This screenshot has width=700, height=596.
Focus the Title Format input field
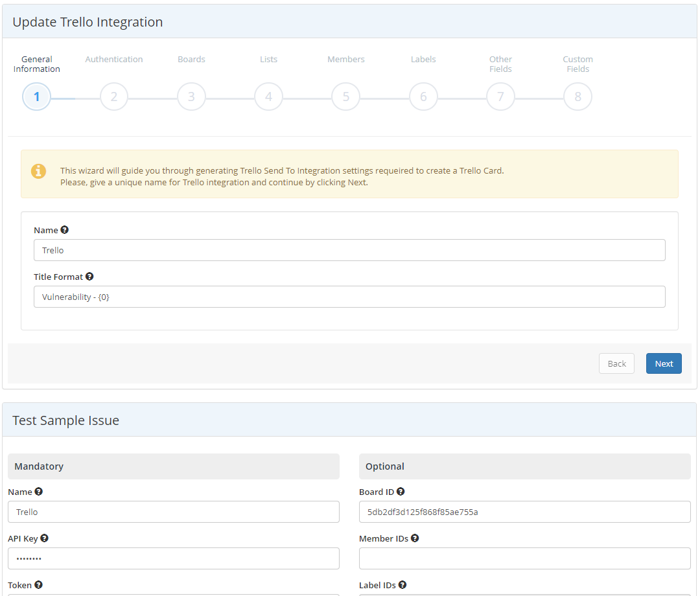(x=349, y=297)
